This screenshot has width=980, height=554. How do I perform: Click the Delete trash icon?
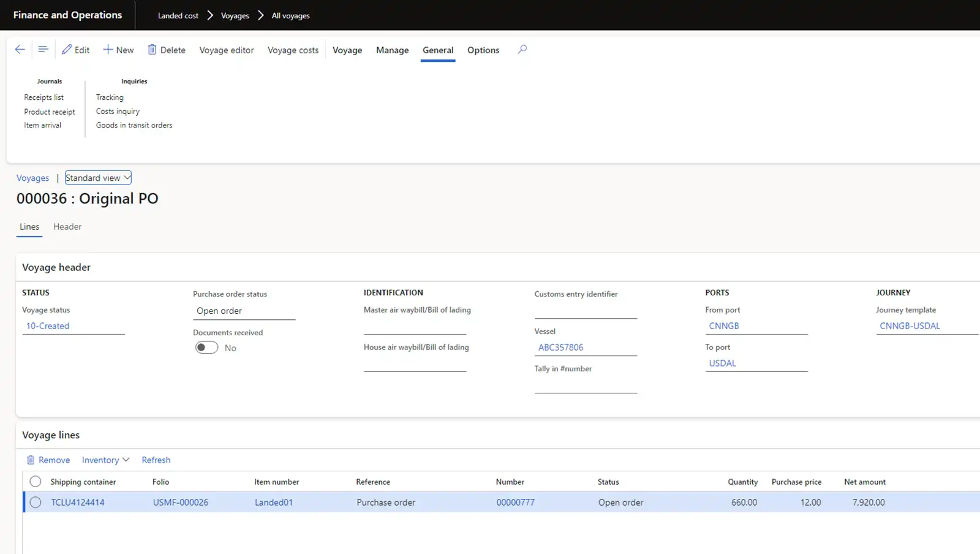click(152, 50)
